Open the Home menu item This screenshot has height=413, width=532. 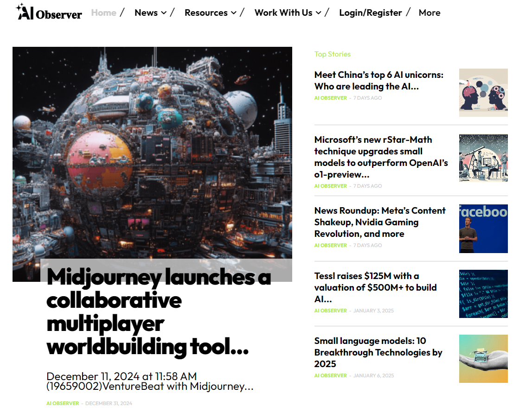coord(104,13)
